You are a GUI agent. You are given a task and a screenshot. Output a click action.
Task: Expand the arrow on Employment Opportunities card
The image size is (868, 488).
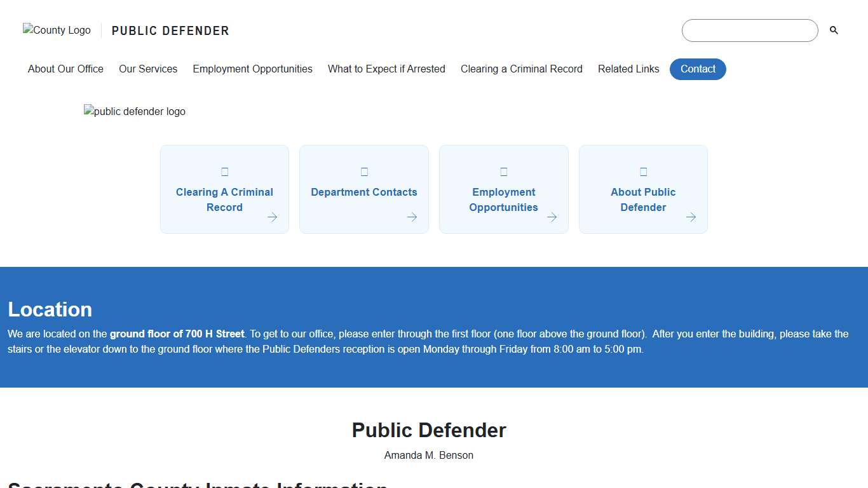pyautogui.click(x=552, y=217)
